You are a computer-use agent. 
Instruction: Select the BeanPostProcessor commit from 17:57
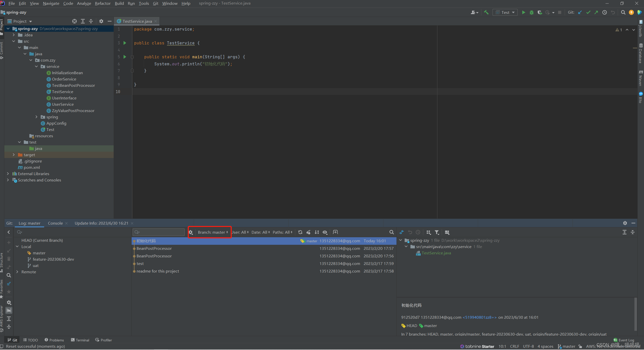[x=264, y=248]
